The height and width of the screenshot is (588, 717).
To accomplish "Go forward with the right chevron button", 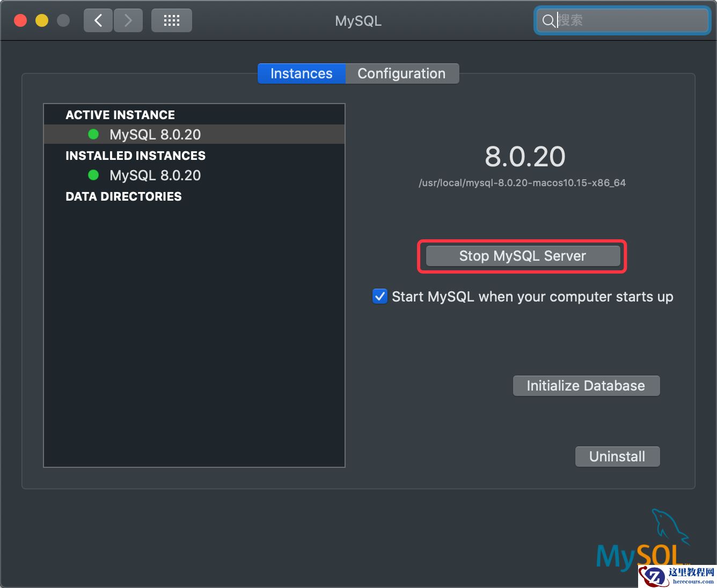I will [128, 20].
